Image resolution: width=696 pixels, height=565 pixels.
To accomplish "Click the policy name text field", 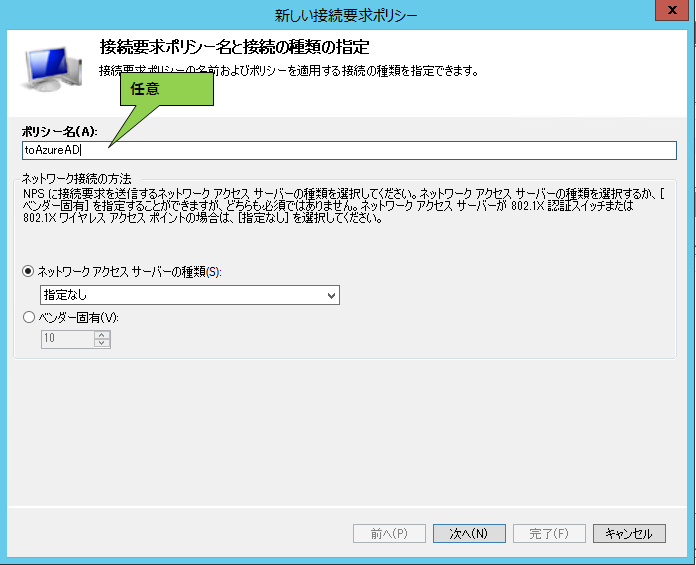I will point(349,150).
